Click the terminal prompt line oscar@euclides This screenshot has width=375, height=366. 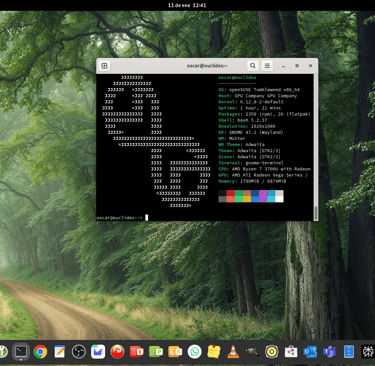pos(119,218)
